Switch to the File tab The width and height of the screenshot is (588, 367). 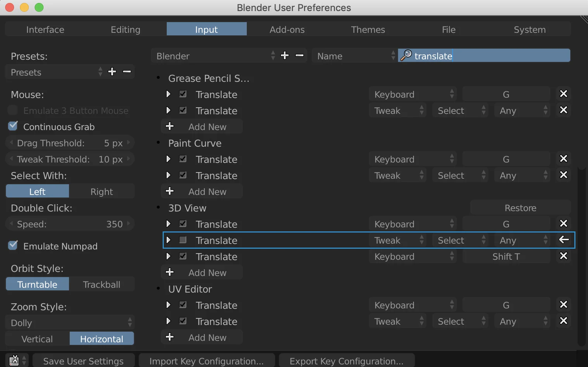[x=449, y=29]
